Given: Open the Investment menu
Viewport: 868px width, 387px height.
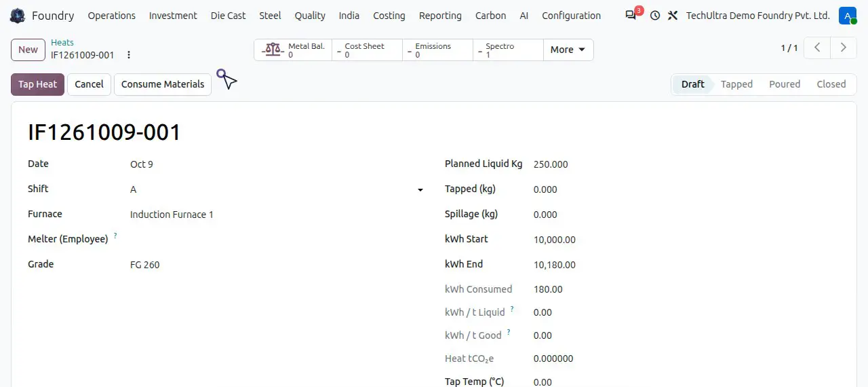Looking at the screenshot, I should pyautogui.click(x=173, y=16).
